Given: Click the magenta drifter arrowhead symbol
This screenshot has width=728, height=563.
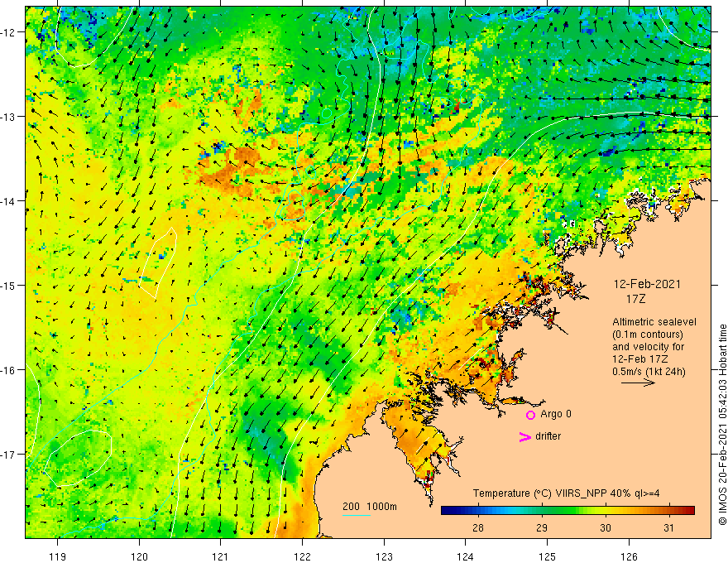Looking at the screenshot, I should tap(525, 436).
